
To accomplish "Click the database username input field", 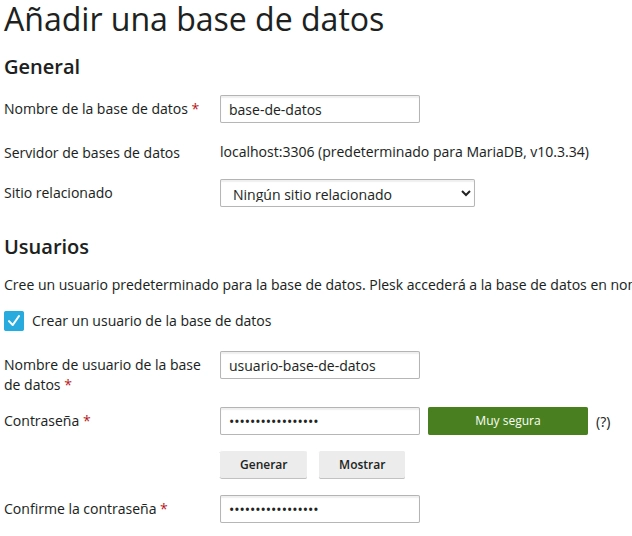I will [x=320, y=365].
